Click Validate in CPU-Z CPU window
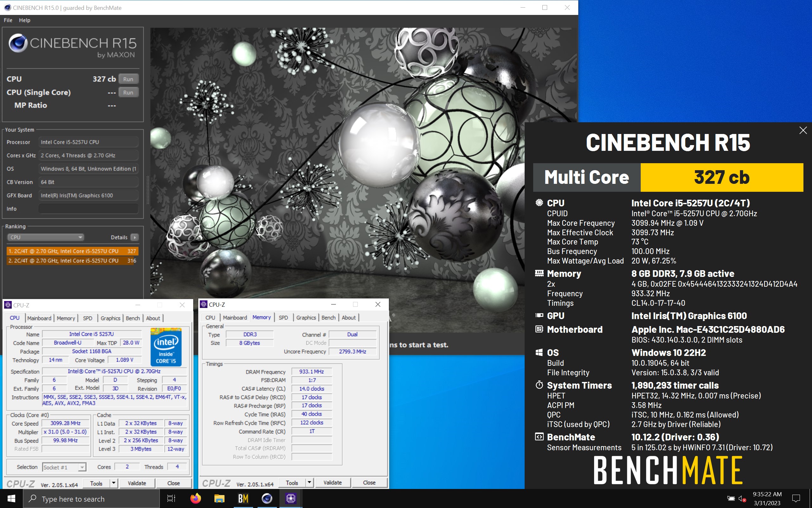Viewport: 812px width, 508px height. pyautogui.click(x=137, y=483)
